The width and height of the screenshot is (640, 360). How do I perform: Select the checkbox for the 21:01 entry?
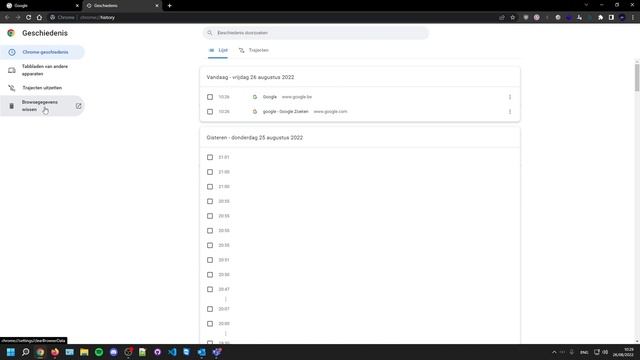(x=210, y=158)
